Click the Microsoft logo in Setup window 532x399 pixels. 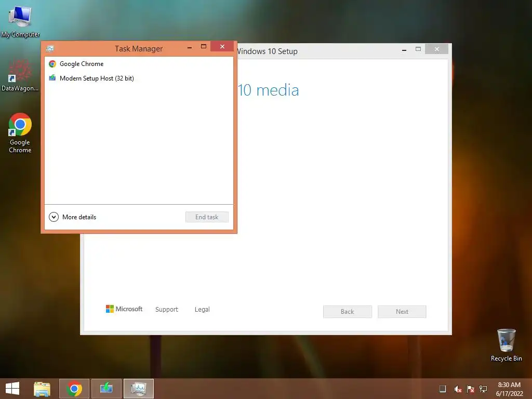pos(124,309)
